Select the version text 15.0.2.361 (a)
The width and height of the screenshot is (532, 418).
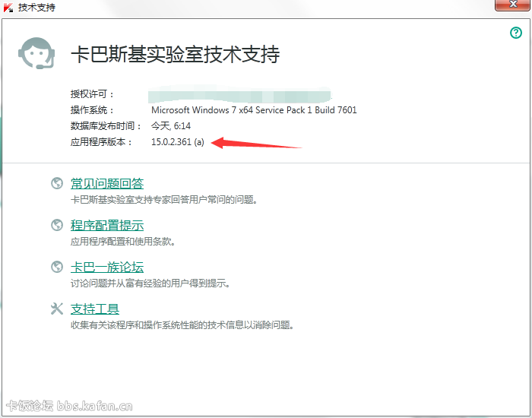click(178, 142)
